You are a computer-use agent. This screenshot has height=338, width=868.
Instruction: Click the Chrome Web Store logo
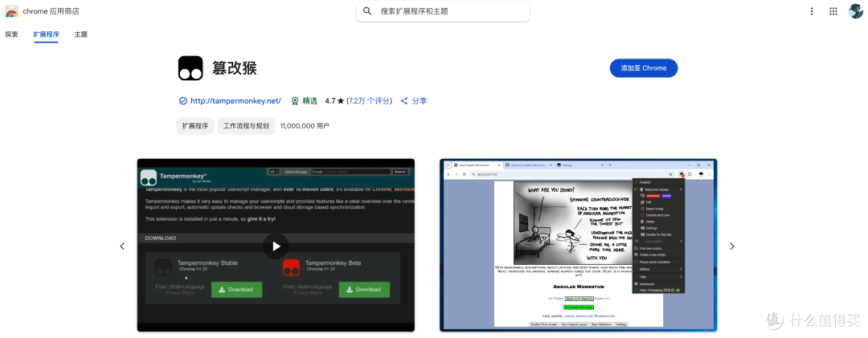11,11
